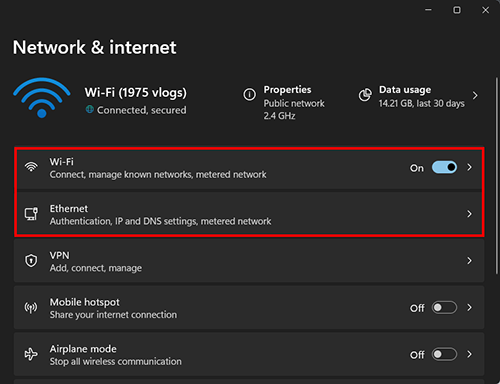Switch on the Airplane mode toggle
500x384 pixels.
tap(444, 354)
